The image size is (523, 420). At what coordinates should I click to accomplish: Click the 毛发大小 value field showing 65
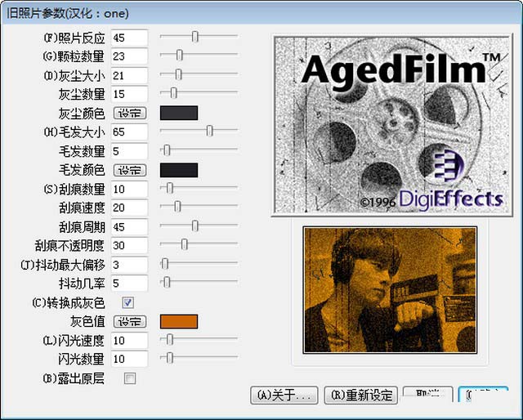(129, 132)
